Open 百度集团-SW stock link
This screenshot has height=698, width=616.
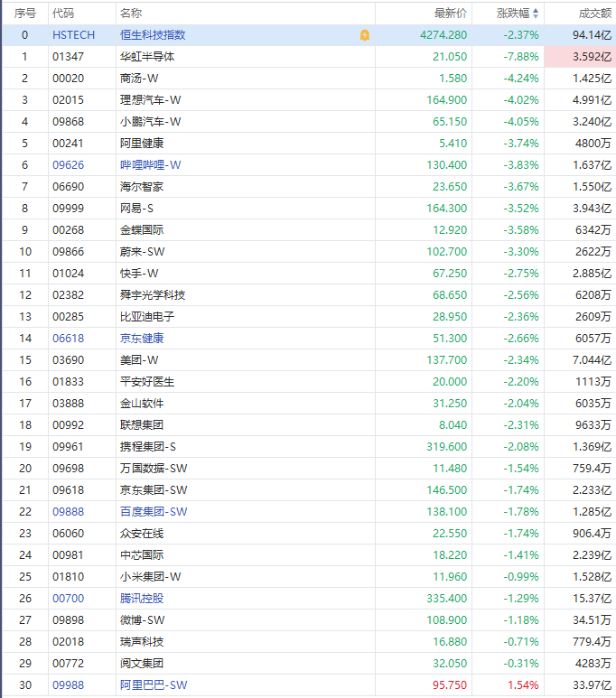154,511
